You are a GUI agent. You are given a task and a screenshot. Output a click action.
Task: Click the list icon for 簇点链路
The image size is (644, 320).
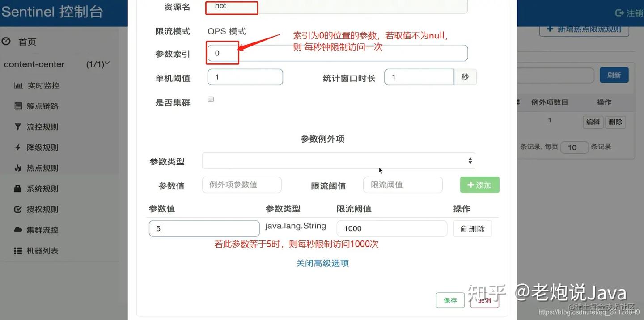pyautogui.click(x=18, y=106)
